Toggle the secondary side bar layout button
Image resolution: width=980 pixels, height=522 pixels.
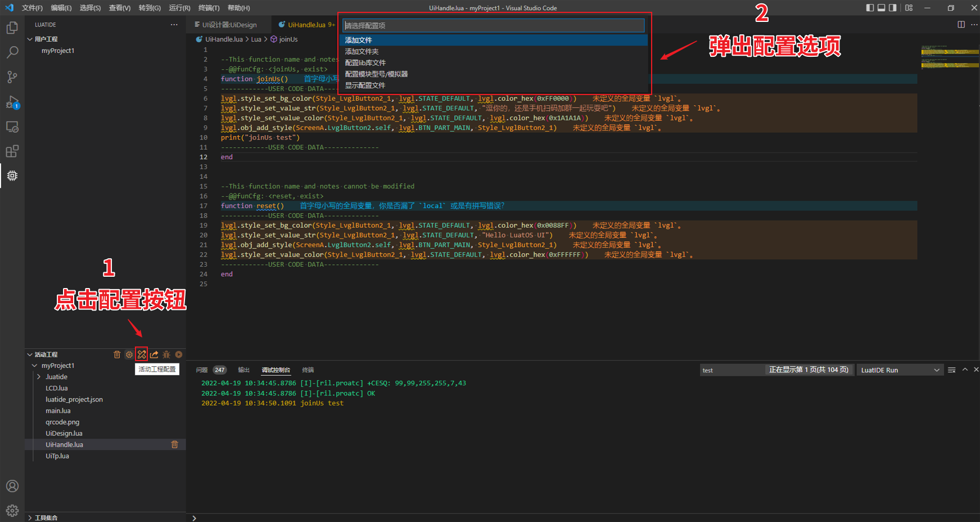pyautogui.click(x=892, y=8)
